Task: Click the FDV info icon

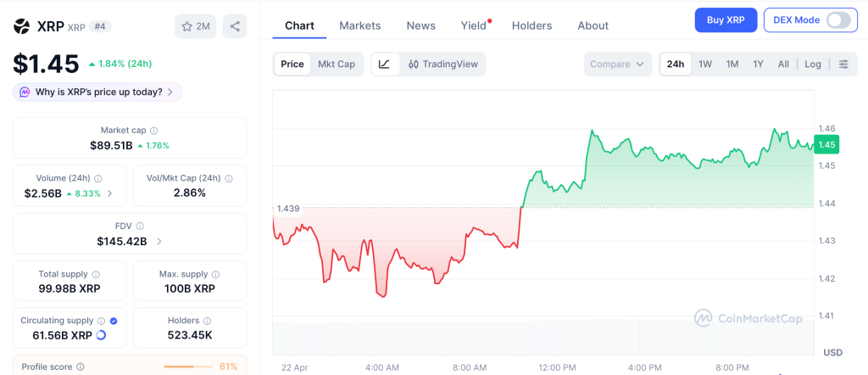Action: pyautogui.click(x=140, y=227)
